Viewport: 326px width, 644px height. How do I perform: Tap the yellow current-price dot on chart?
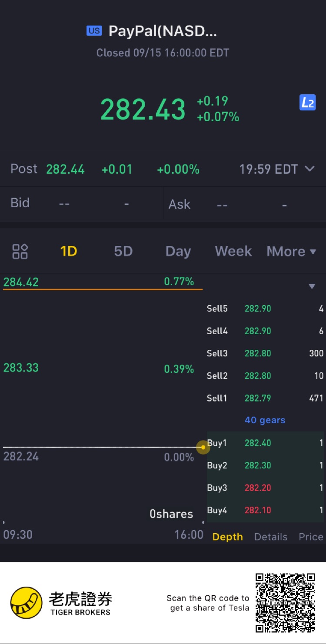pyautogui.click(x=203, y=447)
